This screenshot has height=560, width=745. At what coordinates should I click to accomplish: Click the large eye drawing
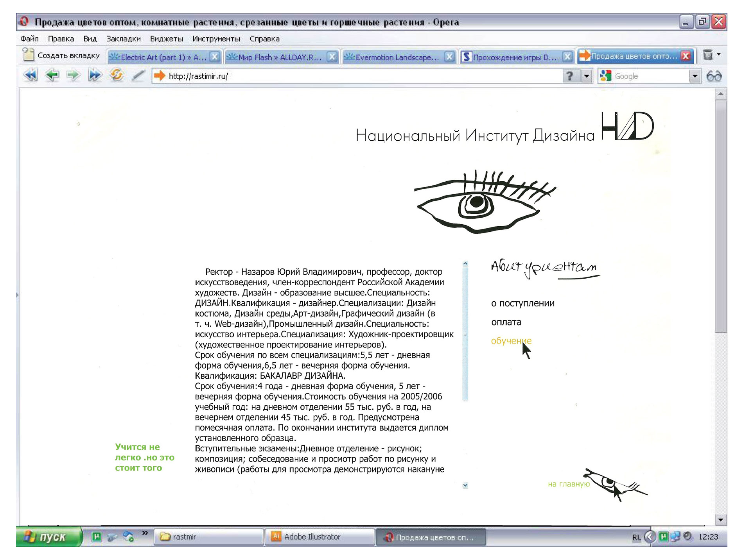(x=485, y=201)
